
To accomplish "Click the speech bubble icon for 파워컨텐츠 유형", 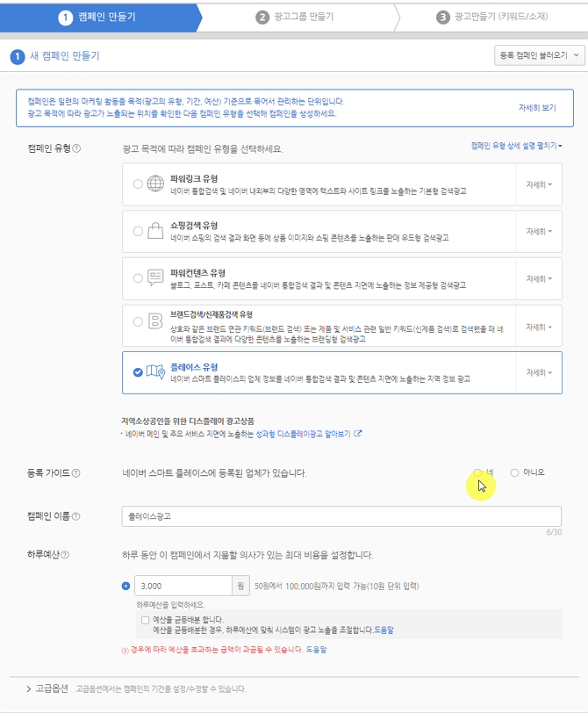I will [x=155, y=277].
